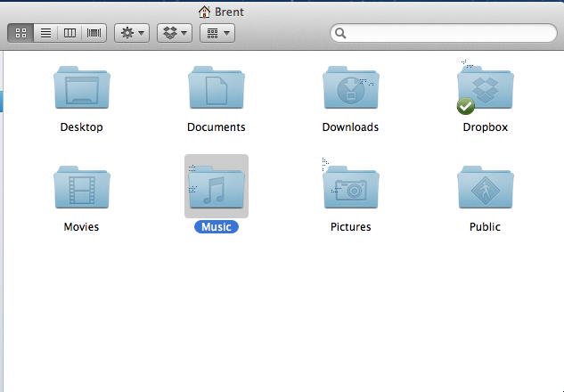
Task: Click the Pictures folder name label
Action: [x=351, y=227]
